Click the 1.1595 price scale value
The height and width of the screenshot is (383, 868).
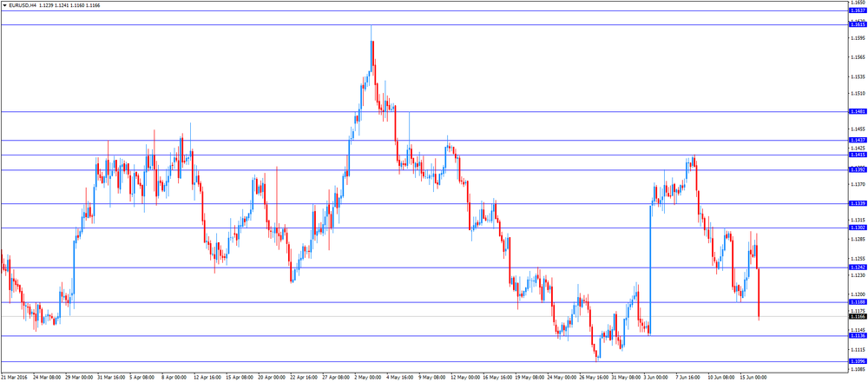[x=858, y=38]
